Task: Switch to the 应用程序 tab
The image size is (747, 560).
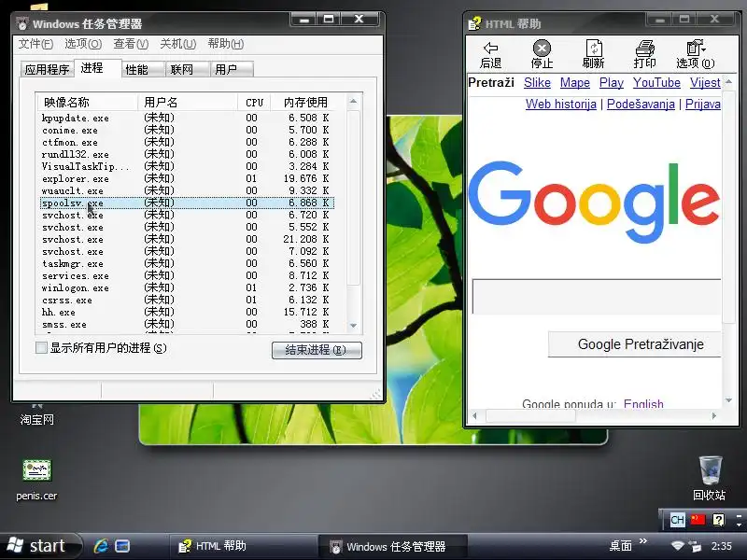Action: coord(48,69)
